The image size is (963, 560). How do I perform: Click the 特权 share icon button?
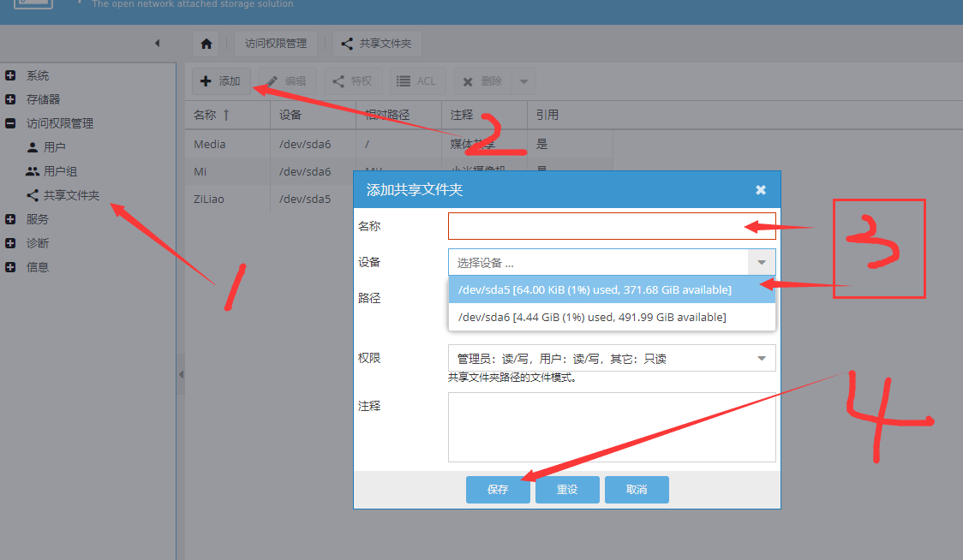pos(352,81)
